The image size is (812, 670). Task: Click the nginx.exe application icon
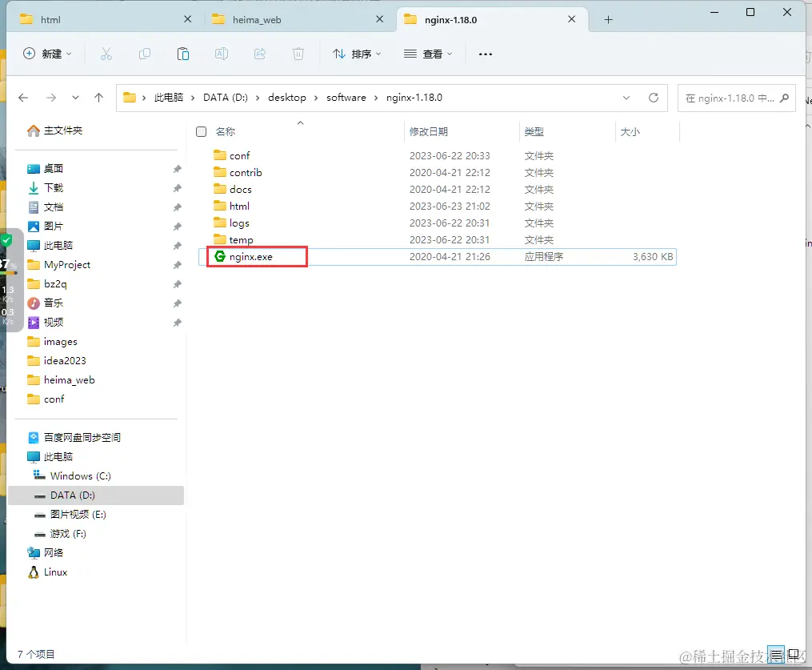pyautogui.click(x=220, y=256)
